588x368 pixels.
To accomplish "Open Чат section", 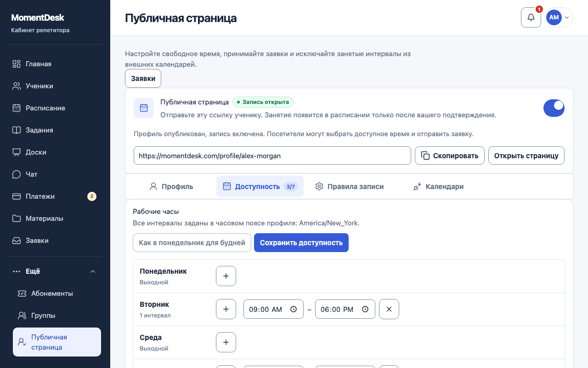I will click(x=55, y=174).
